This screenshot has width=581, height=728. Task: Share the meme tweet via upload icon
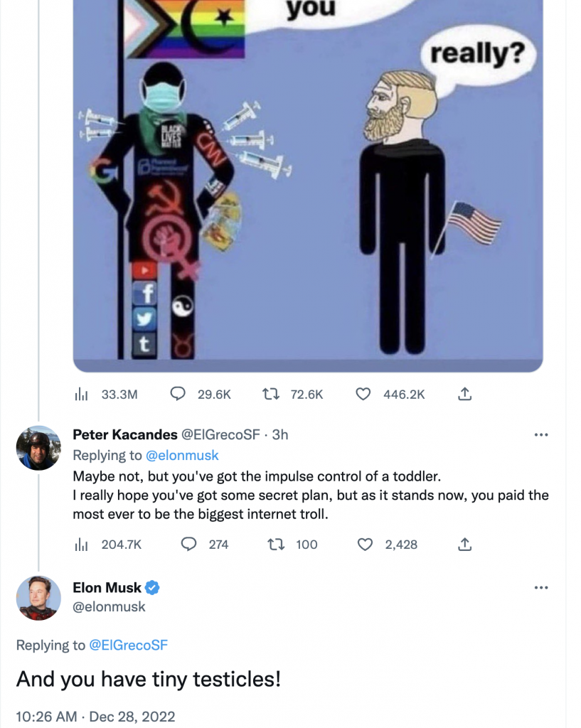[465, 393]
